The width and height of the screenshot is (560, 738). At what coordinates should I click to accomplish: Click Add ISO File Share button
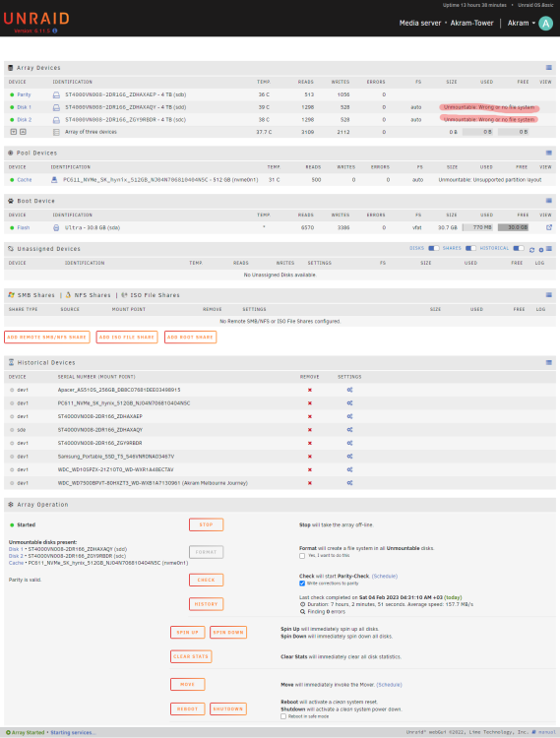[x=127, y=337]
